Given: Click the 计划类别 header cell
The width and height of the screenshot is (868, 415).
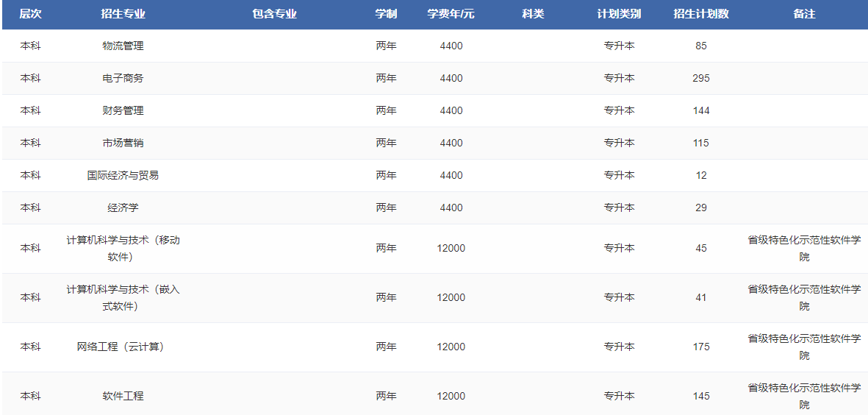Looking at the screenshot, I should 619,14.
